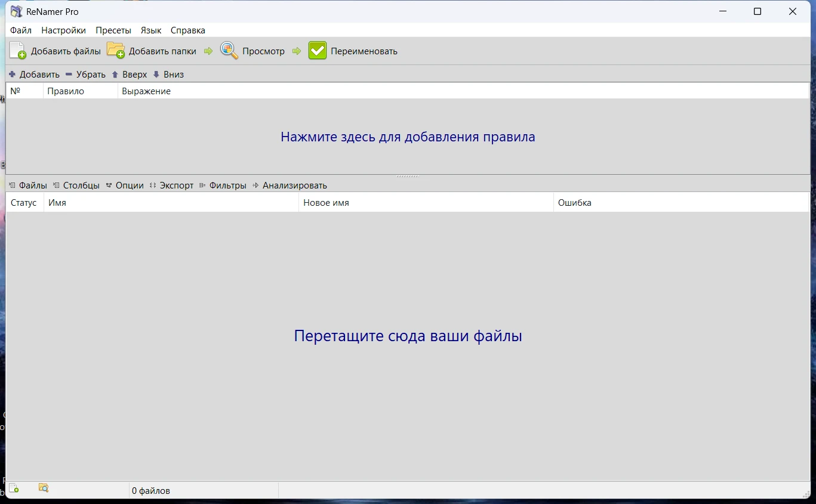Click the green Rename checkmark icon
Image resolution: width=816 pixels, height=504 pixels.
318,51
